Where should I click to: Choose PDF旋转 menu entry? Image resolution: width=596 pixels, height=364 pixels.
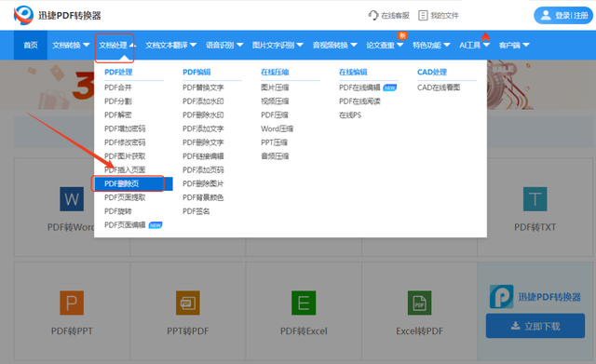pos(118,211)
